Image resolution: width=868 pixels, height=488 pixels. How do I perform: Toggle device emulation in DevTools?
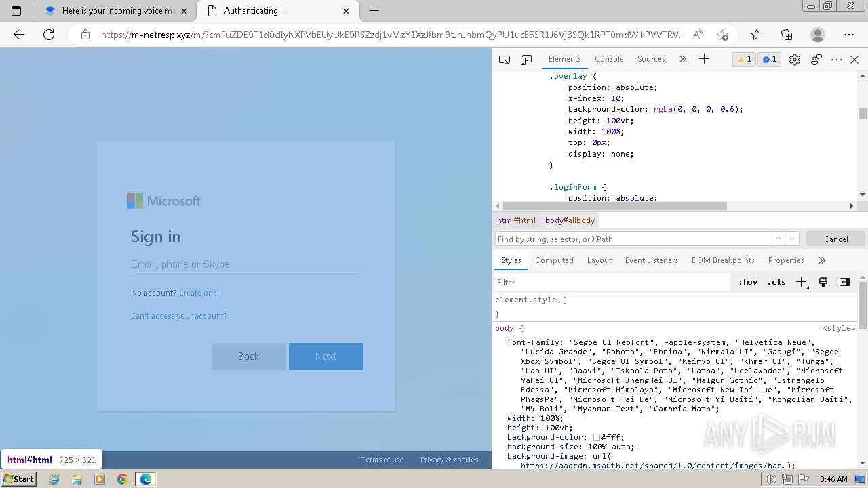526,60
